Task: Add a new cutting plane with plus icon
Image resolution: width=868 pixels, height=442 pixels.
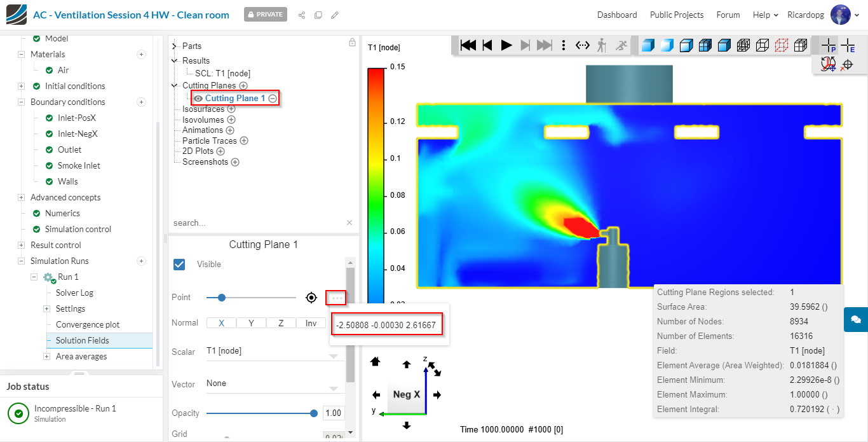Action: (x=243, y=86)
